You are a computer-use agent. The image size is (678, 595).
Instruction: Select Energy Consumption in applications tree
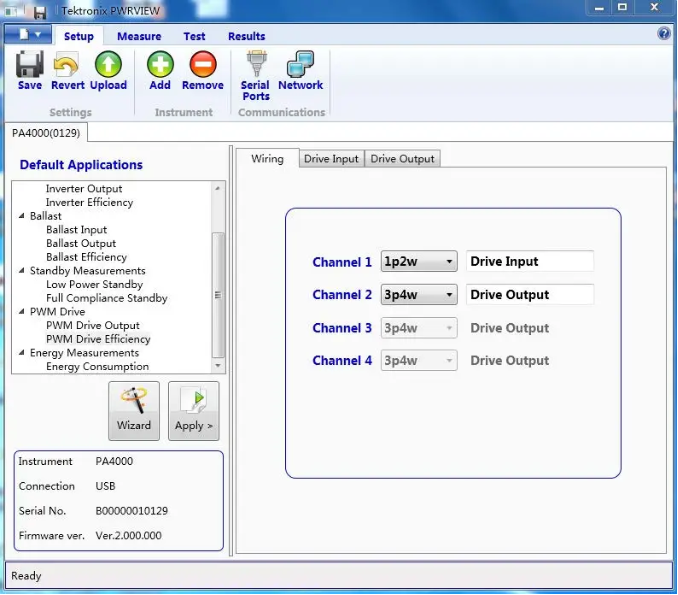point(97,367)
